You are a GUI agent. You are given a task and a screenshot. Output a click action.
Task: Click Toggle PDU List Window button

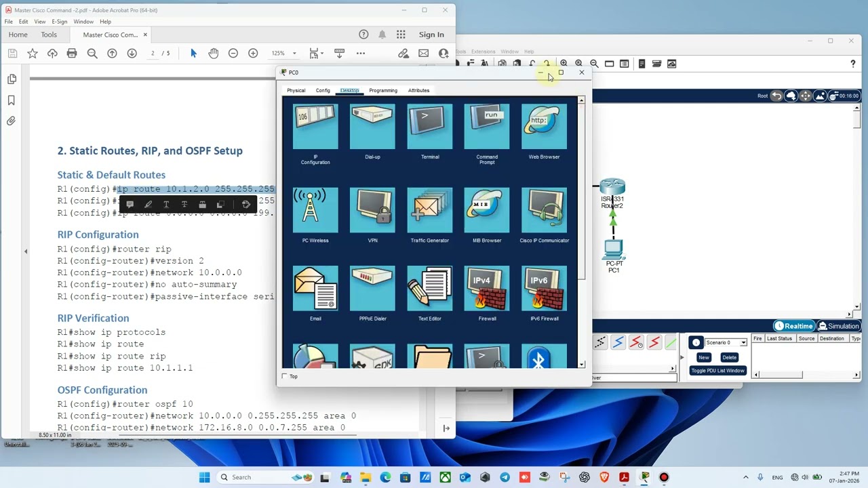[718, 371]
